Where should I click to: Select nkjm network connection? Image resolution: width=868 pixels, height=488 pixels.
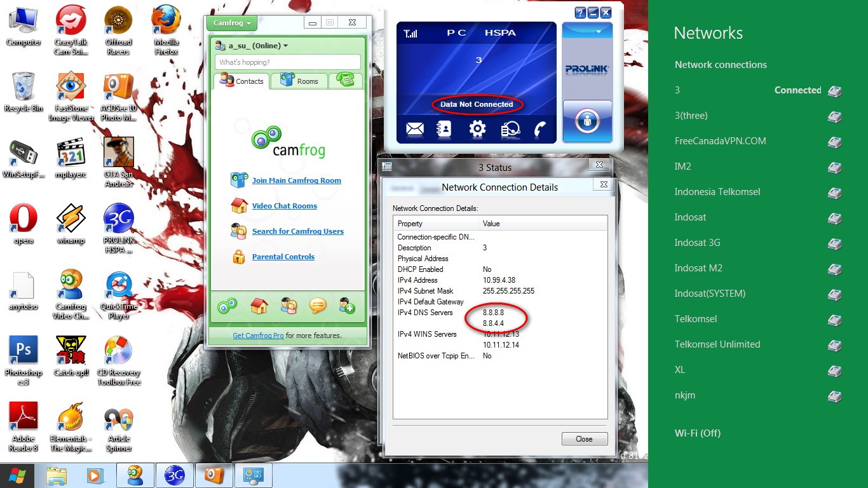click(x=758, y=395)
